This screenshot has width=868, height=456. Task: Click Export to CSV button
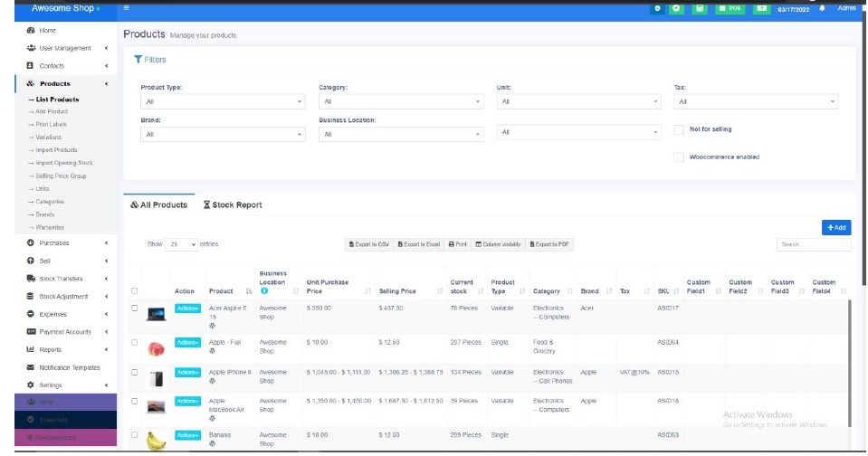(368, 244)
